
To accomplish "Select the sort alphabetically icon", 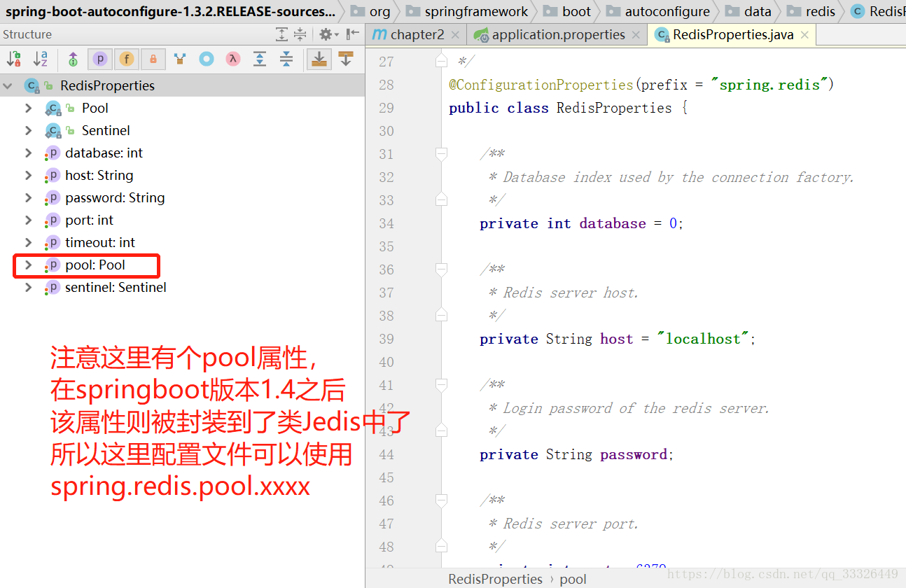I will 42,59.
